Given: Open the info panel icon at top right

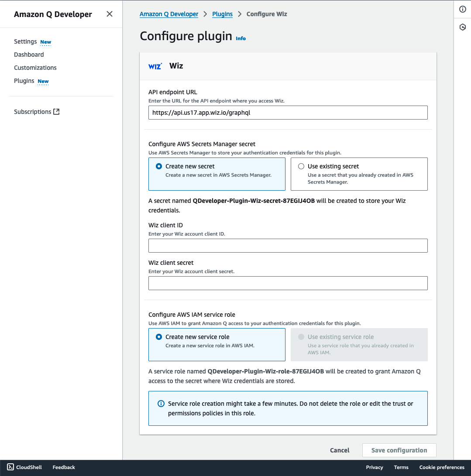Looking at the screenshot, I should click(x=463, y=9).
